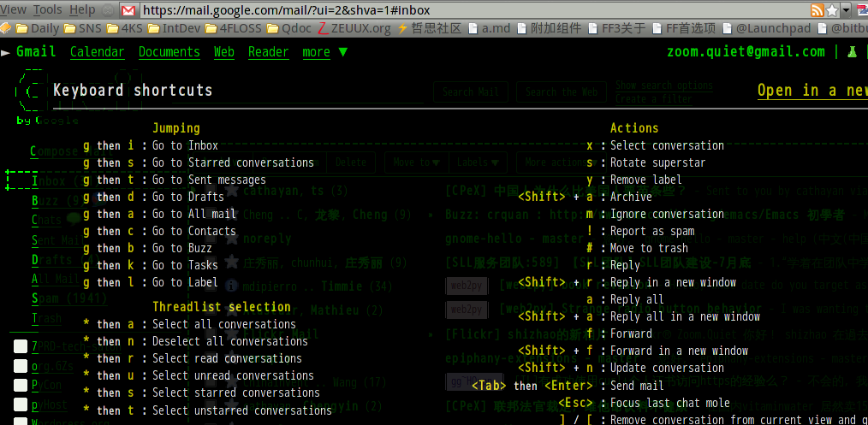Click the 'Select unread conversations' shortcut text

(x=233, y=375)
